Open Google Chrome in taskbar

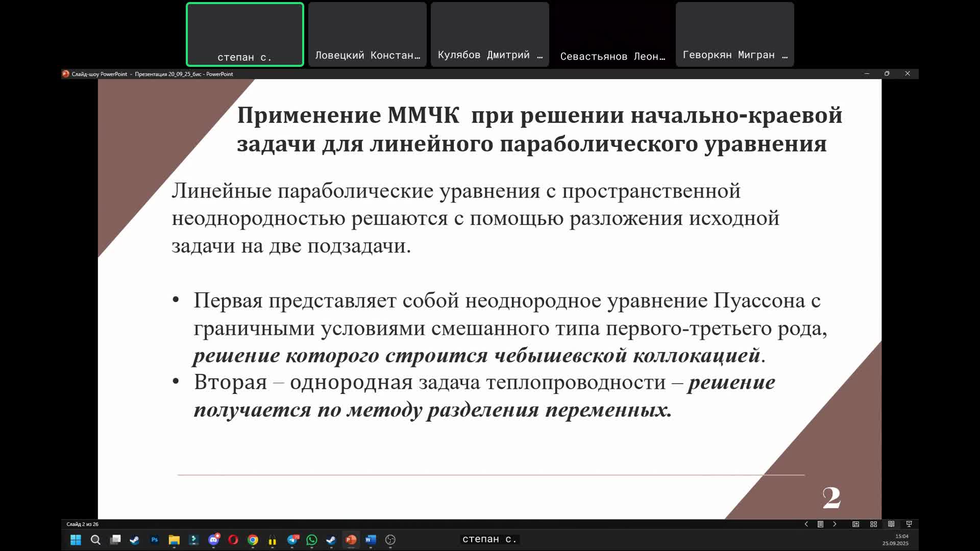click(253, 540)
